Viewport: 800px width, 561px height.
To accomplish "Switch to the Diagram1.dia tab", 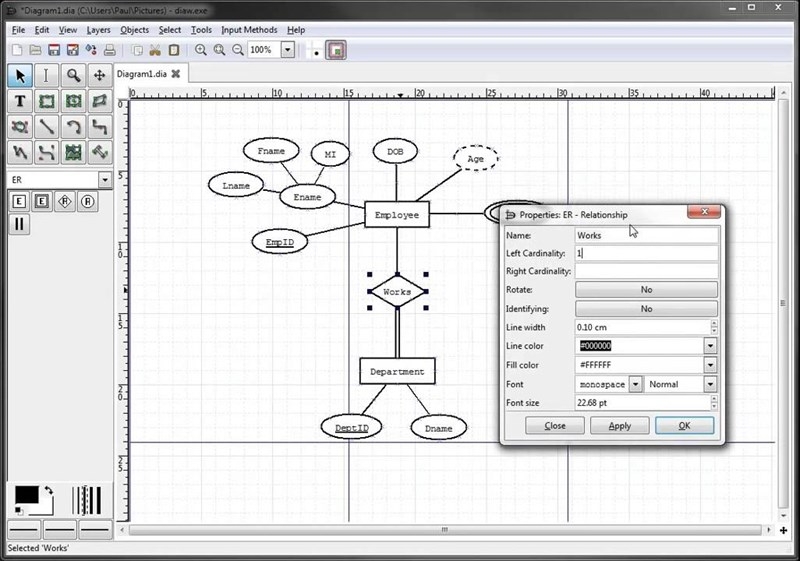I will (141, 74).
